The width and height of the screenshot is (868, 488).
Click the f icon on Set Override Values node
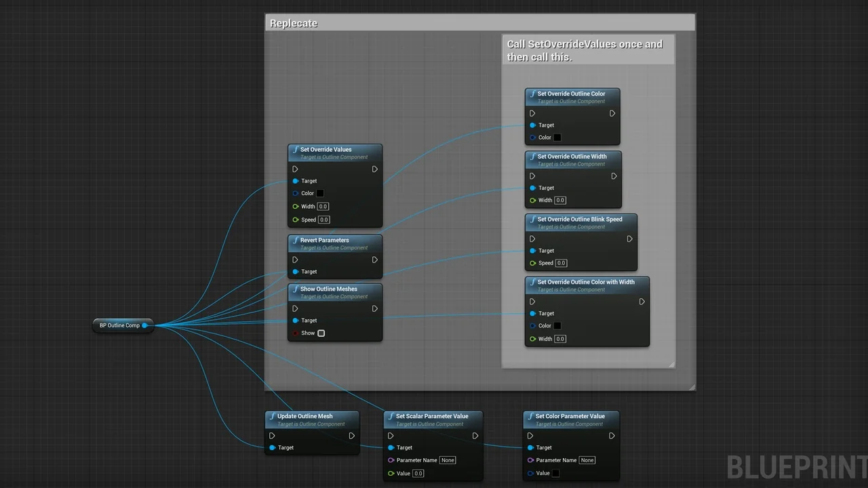click(x=295, y=149)
